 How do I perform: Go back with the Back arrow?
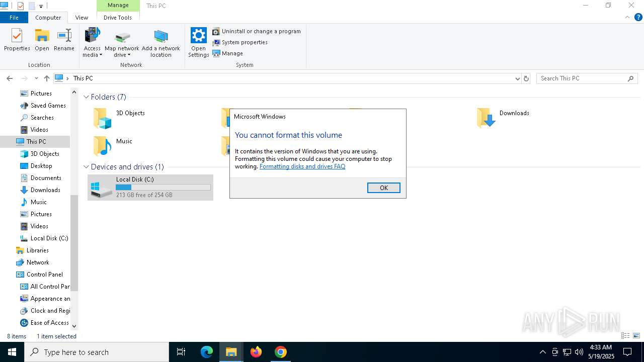[x=10, y=78]
